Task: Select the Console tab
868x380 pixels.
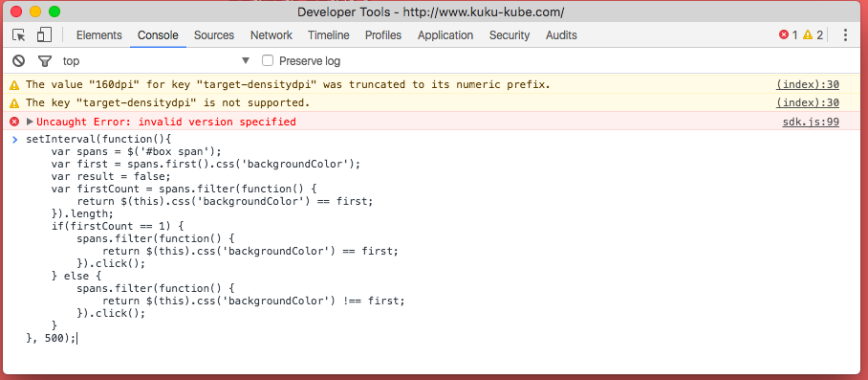Action: coord(158,35)
